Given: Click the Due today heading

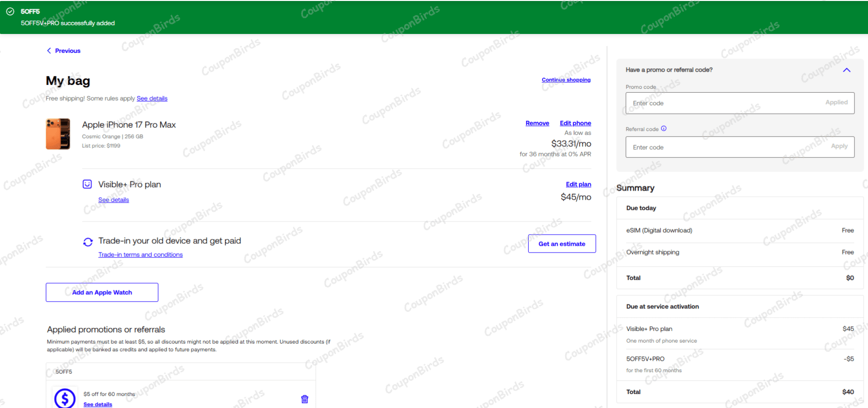Looking at the screenshot, I should coord(641,208).
